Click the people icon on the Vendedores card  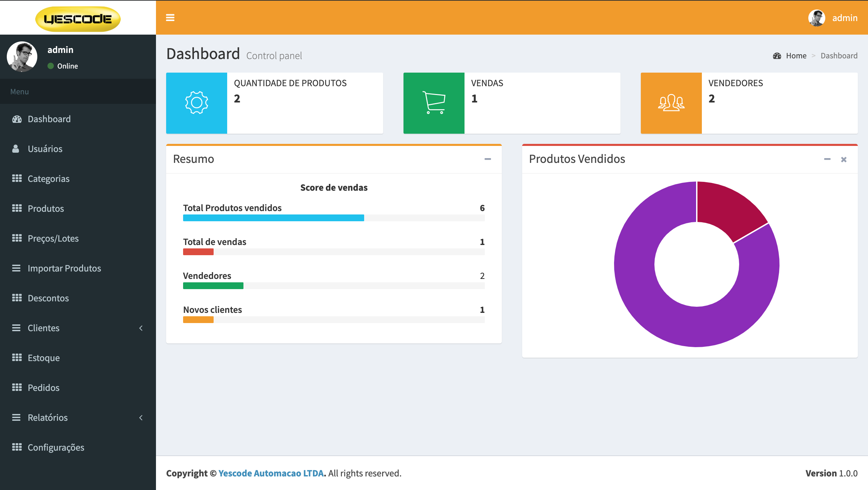pyautogui.click(x=671, y=103)
